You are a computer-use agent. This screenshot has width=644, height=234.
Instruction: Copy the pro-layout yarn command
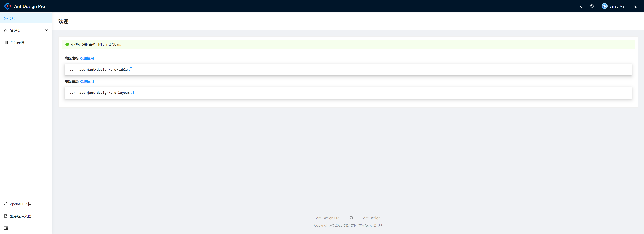[x=132, y=93]
